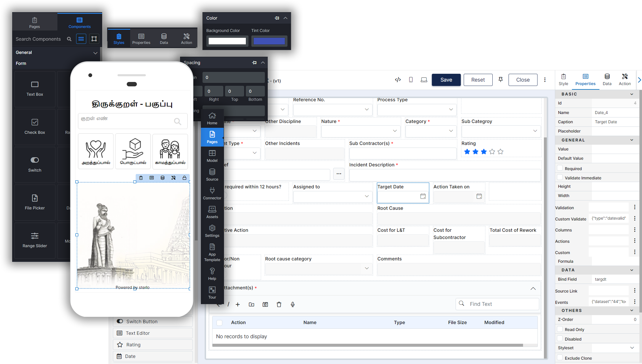Screen dimensions: 642x364
Task: Collapse the BASIC properties section
Action: [632, 94]
